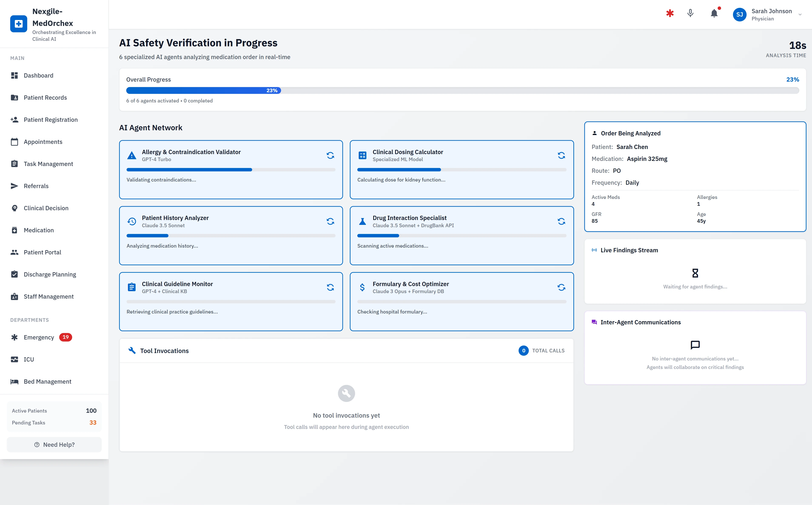Click the wrench icon beside Tool Invocations
The image size is (812, 505).
click(x=132, y=350)
